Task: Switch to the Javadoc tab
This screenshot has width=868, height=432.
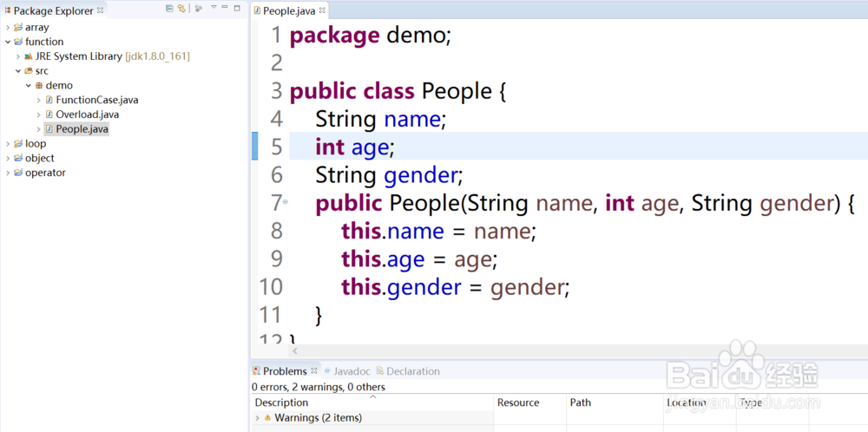Action: (347, 371)
